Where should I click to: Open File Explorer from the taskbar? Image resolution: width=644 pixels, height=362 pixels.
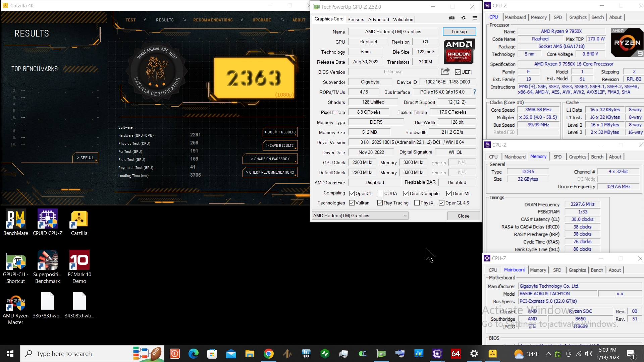[x=250, y=354]
